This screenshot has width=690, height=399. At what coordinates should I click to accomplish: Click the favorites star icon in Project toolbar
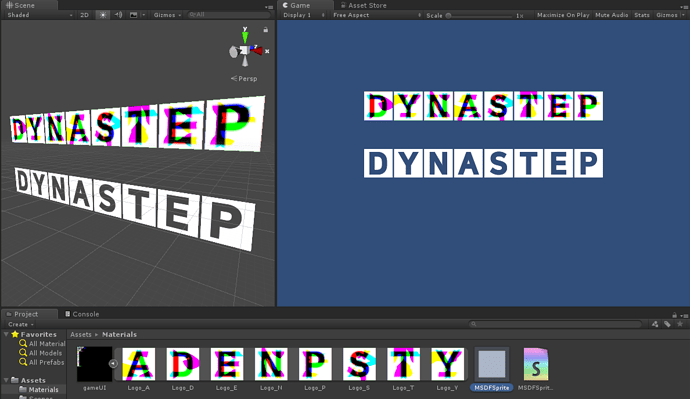click(x=680, y=324)
